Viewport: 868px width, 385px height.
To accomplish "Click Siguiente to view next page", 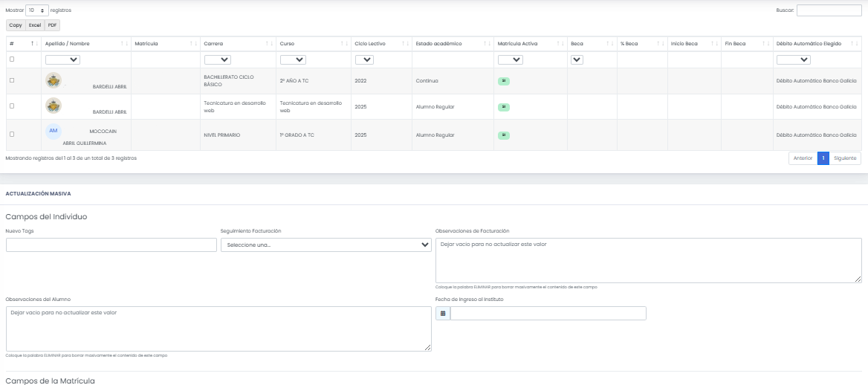I will [845, 158].
